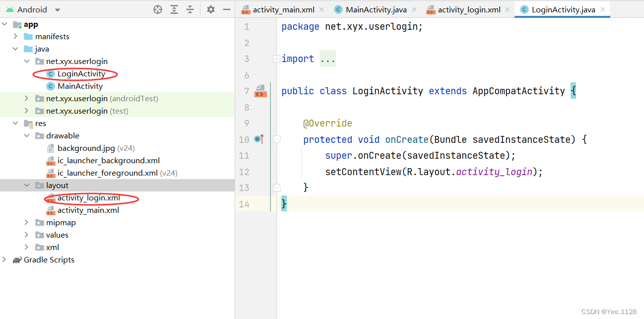The width and height of the screenshot is (644, 319).
Task: Select background.jpg in drawable folder
Action: [86, 148]
